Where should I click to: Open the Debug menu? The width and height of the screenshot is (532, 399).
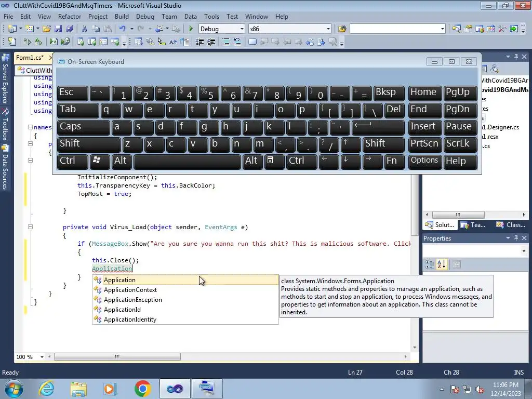pos(145,16)
